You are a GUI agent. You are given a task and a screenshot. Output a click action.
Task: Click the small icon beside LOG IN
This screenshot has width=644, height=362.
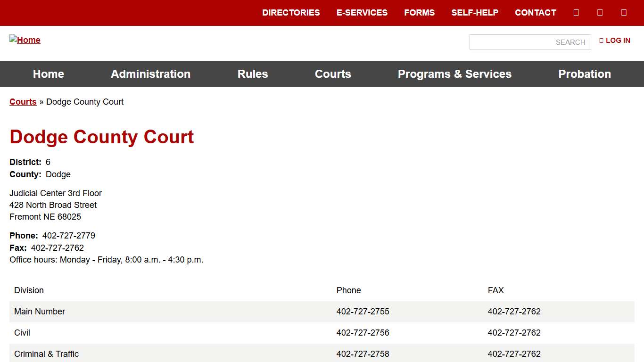coord(601,41)
